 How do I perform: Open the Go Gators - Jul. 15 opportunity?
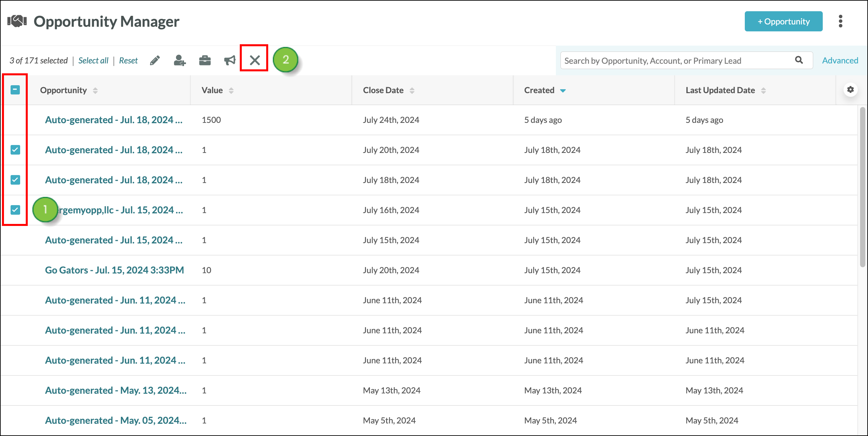coord(115,270)
